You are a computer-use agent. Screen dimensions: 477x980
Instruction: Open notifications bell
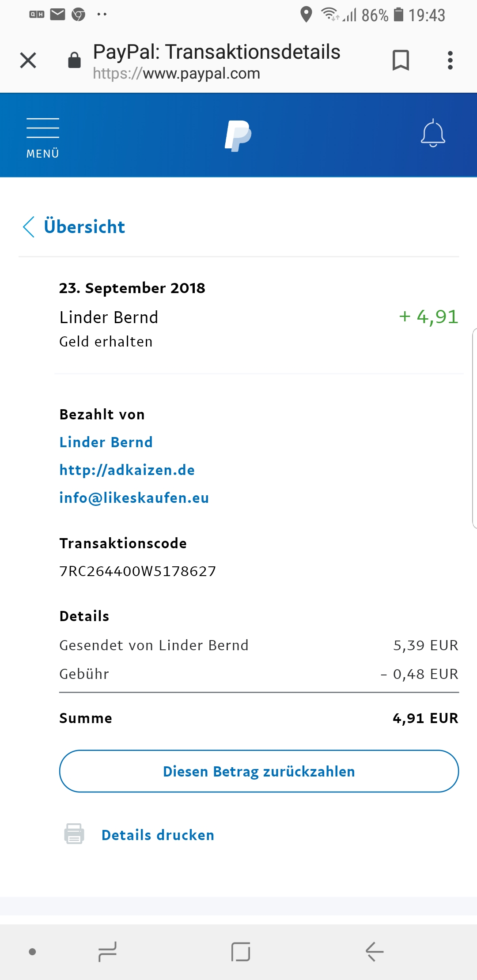[x=433, y=133]
